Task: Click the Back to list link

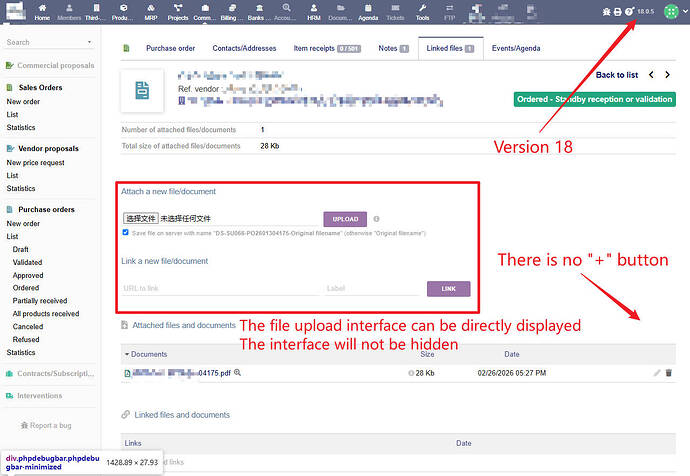Action: 616,75
